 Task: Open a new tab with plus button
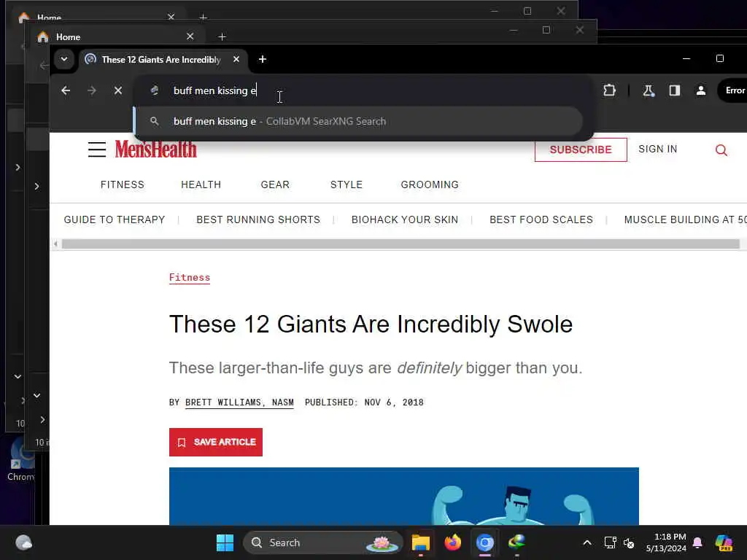262,59
